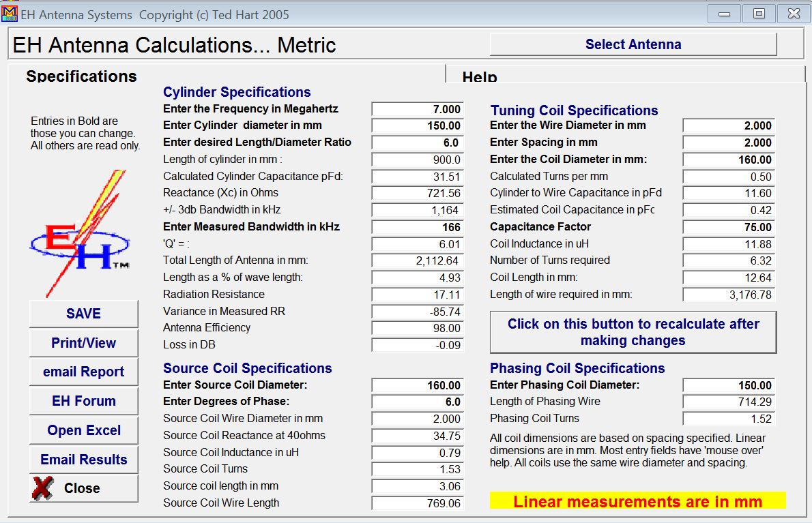Click the red X Close icon

tap(42, 488)
